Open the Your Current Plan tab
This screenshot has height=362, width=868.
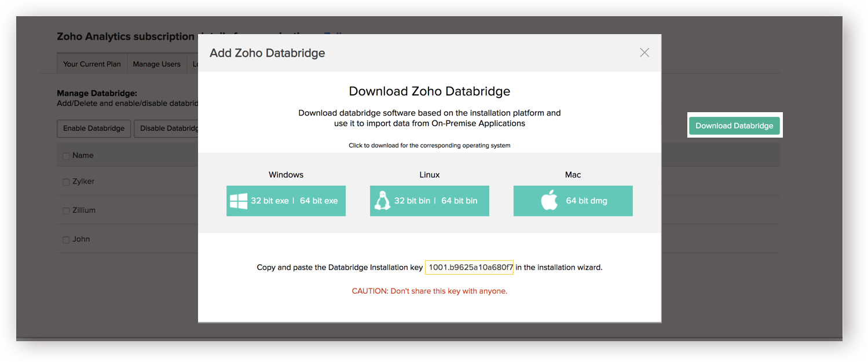click(92, 64)
